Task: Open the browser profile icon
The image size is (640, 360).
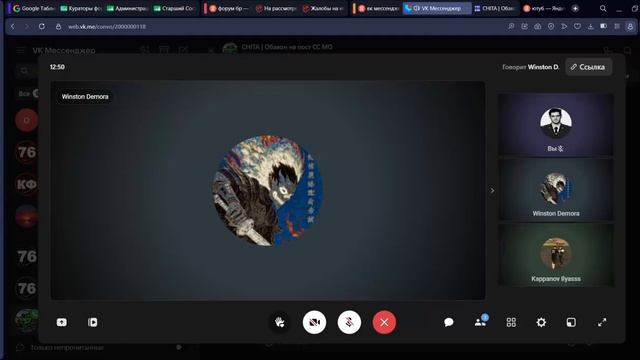Action: [630, 27]
